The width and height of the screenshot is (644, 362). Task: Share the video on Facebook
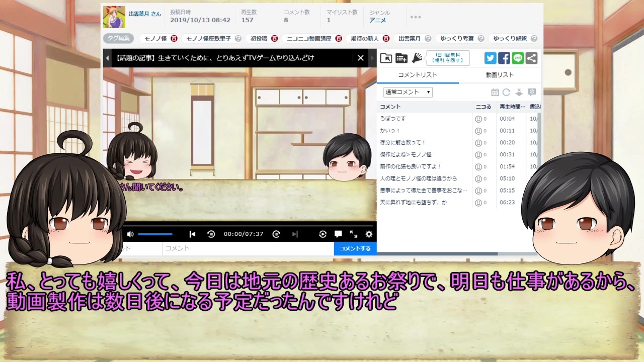(x=504, y=58)
